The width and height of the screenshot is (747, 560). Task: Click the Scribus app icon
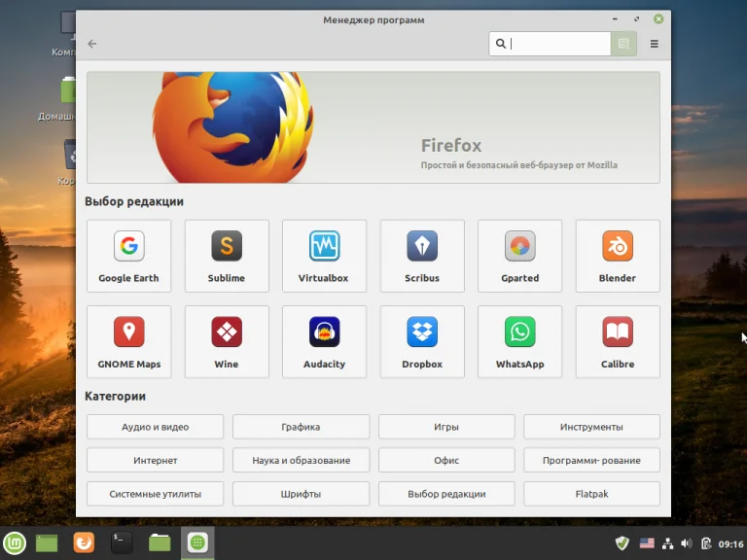click(422, 247)
